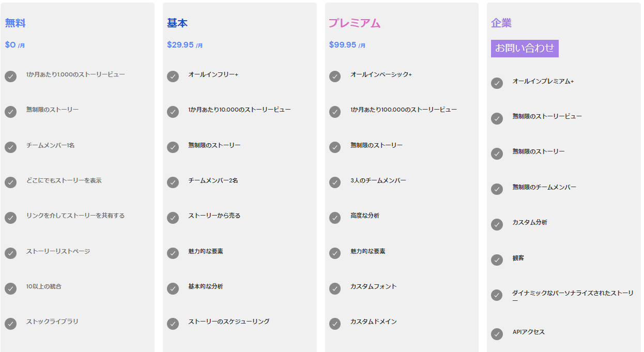Click the $29.95 /月 price text

(185, 45)
